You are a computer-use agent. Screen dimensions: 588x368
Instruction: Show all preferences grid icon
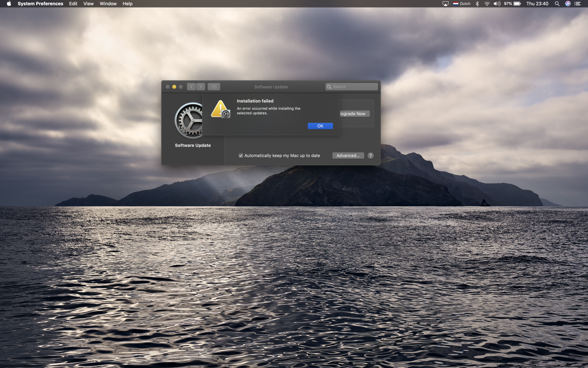pos(214,87)
